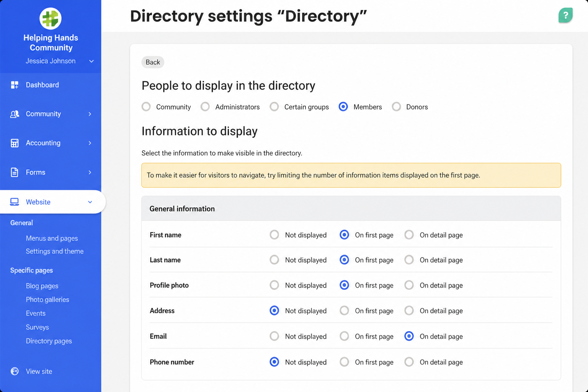Click the Back button
The width and height of the screenshot is (588, 392).
pos(153,62)
